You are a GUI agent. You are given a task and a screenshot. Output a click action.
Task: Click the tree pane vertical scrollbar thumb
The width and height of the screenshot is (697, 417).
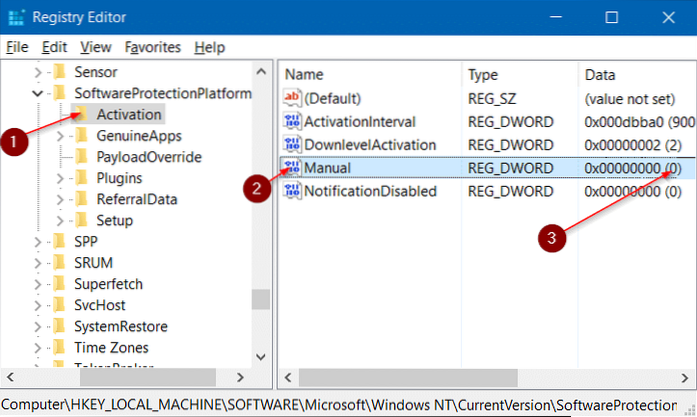point(261,300)
